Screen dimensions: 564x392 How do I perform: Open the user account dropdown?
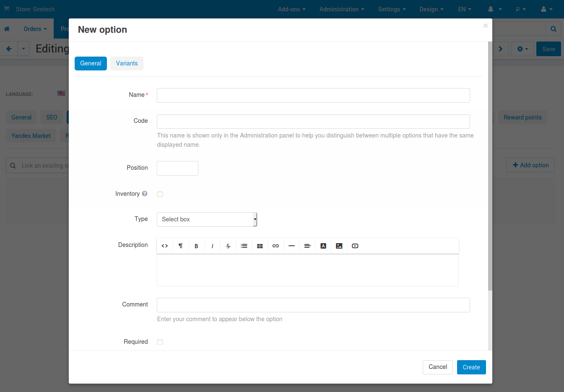547,9
